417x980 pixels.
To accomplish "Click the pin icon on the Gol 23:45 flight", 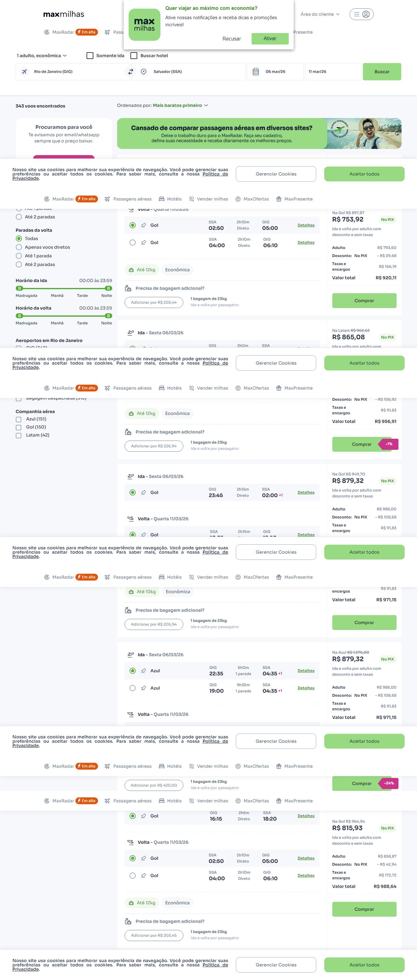I will click(x=143, y=493).
